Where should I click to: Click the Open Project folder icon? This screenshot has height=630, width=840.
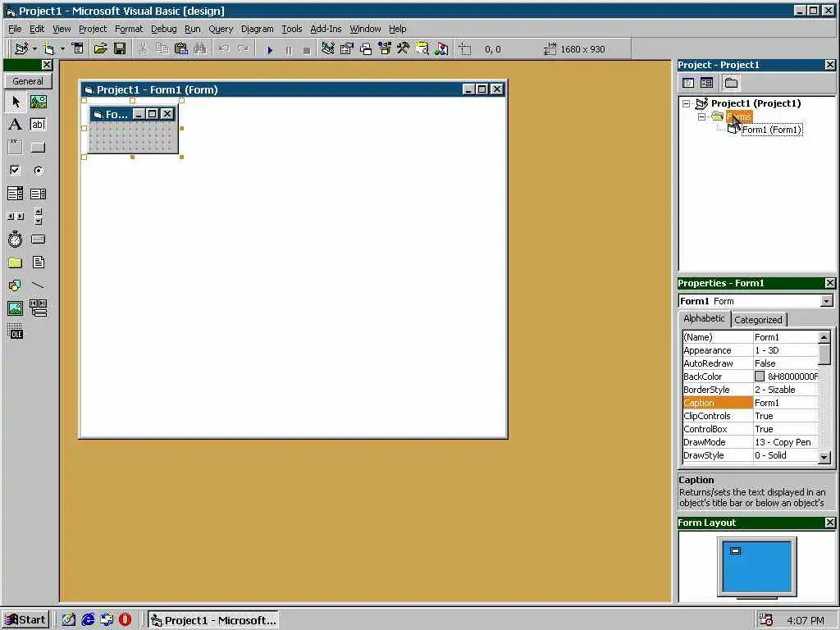[x=100, y=48]
